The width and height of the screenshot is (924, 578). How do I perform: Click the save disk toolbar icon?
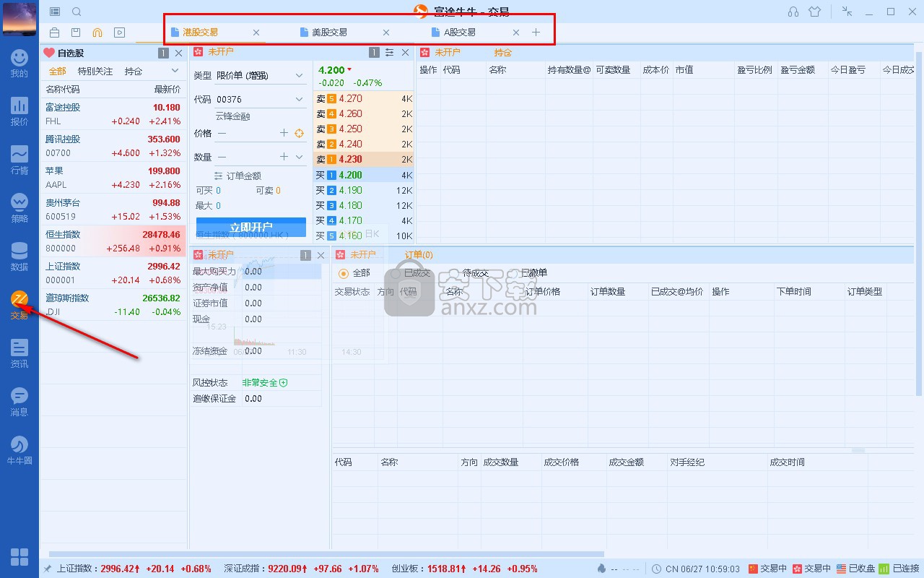[76, 33]
